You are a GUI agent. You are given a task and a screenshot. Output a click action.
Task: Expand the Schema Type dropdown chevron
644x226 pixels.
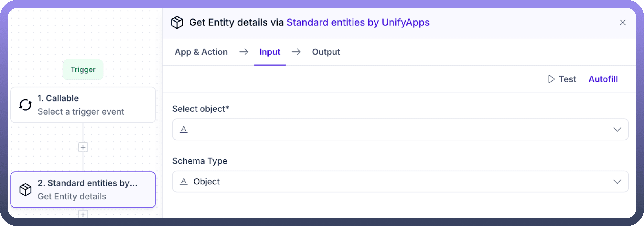tap(617, 181)
